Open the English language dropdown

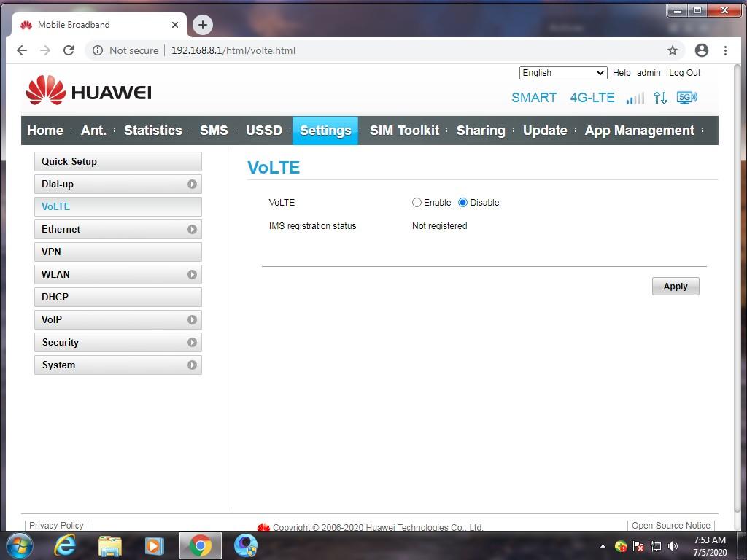563,73
